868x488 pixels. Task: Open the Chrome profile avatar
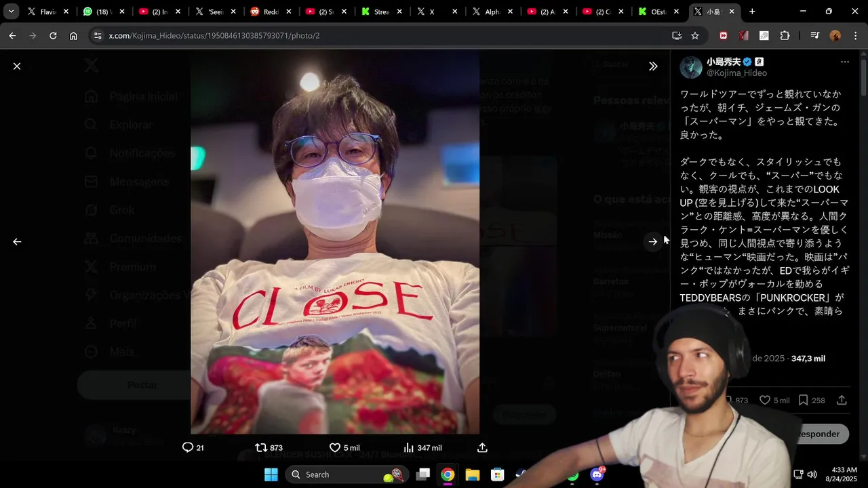tap(835, 35)
